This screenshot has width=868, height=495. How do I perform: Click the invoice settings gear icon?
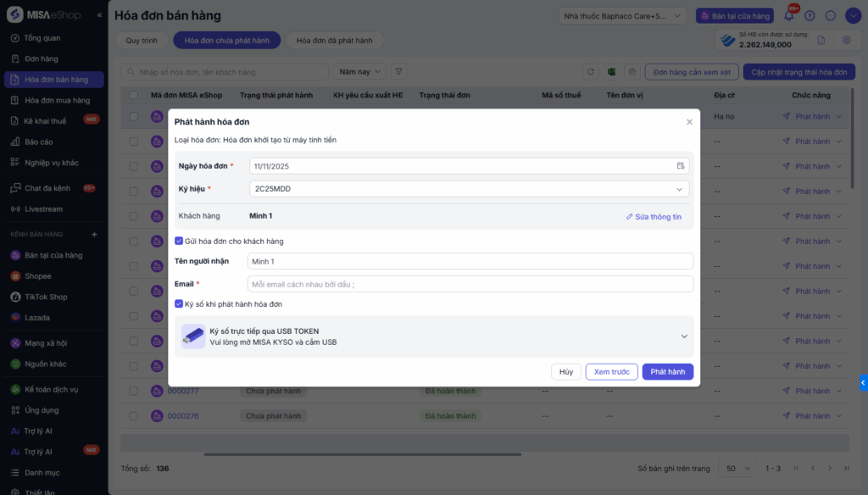coord(846,40)
